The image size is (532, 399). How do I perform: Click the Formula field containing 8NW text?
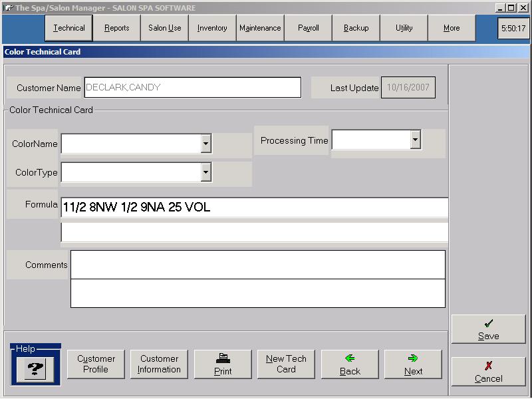pyautogui.click(x=254, y=207)
